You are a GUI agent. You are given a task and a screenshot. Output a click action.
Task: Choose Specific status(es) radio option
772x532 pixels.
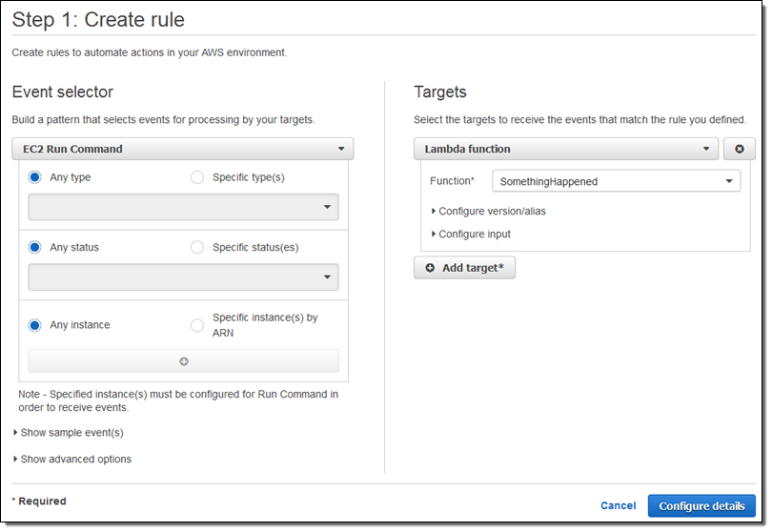tap(197, 248)
